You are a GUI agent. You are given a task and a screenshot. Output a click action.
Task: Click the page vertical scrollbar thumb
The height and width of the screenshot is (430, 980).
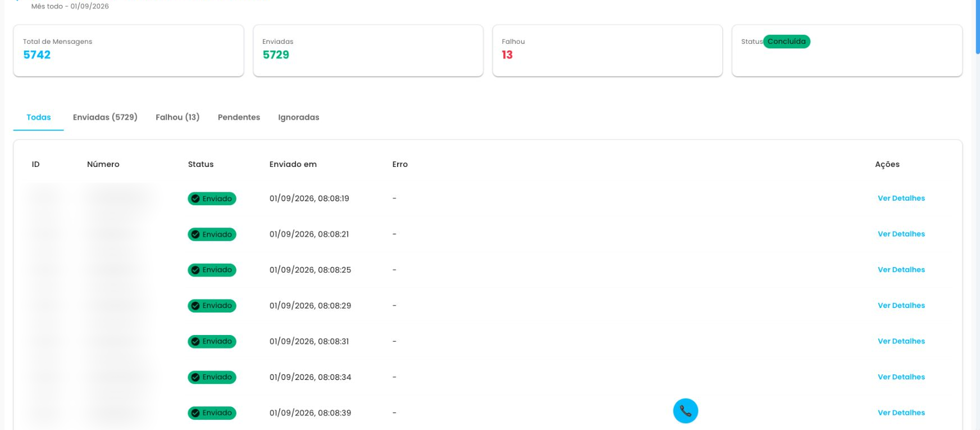978,27
